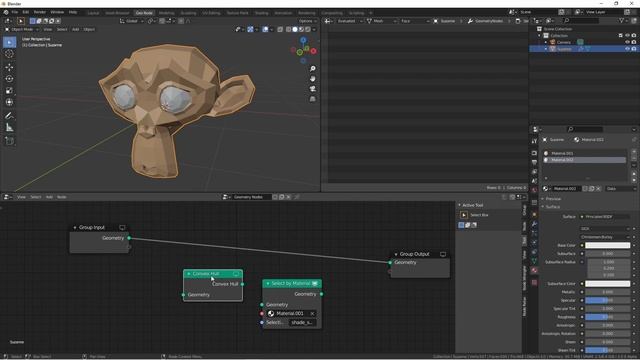Open the Output properties tab
The height and width of the screenshot is (360, 640).
click(534, 162)
